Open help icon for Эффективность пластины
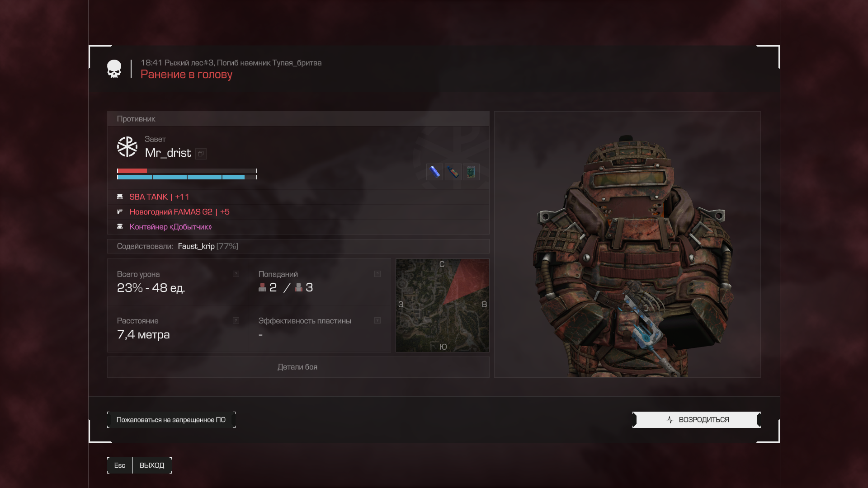The width and height of the screenshot is (868, 488). 377,320
